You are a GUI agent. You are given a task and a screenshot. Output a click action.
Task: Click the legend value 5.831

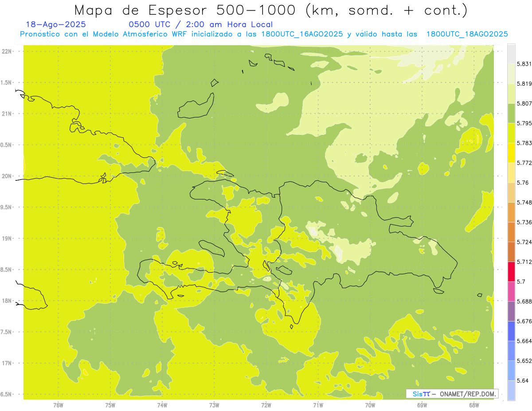click(x=524, y=64)
